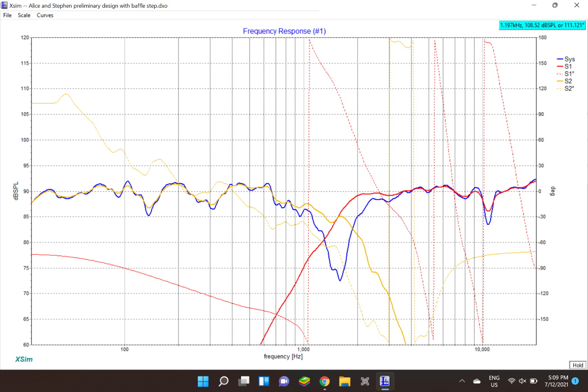
Task: Click the Frequency Response (#1) title
Action: tap(284, 31)
